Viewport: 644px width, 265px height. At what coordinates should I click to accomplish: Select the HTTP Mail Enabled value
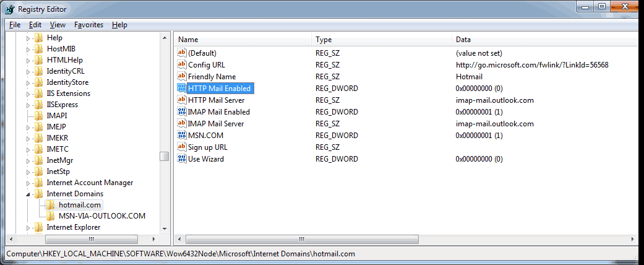(x=220, y=89)
